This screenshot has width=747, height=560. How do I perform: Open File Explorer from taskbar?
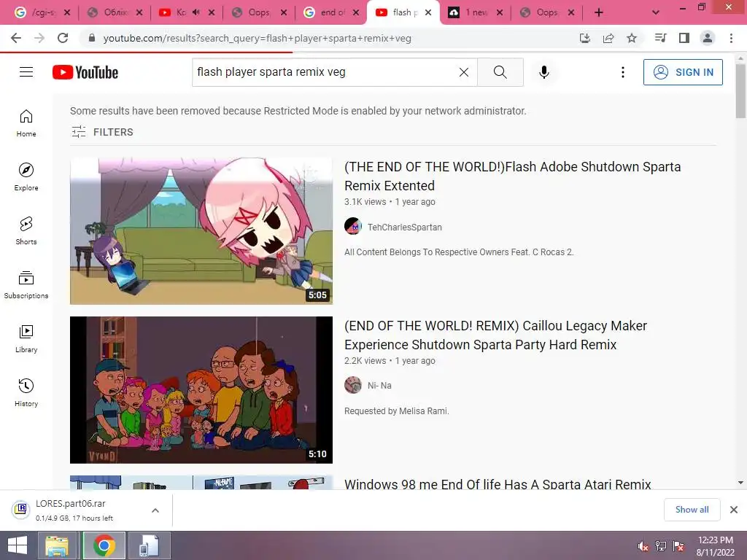pyautogui.click(x=57, y=545)
